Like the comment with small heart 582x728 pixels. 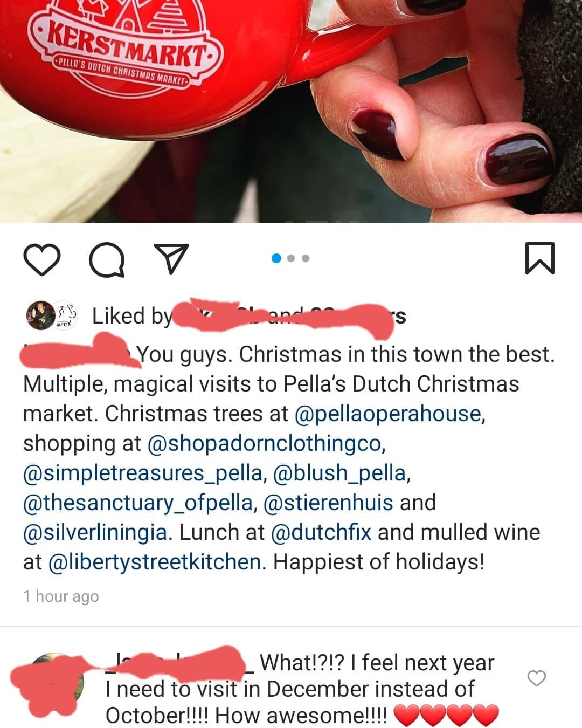pyautogui.click(x=536, y=678)
